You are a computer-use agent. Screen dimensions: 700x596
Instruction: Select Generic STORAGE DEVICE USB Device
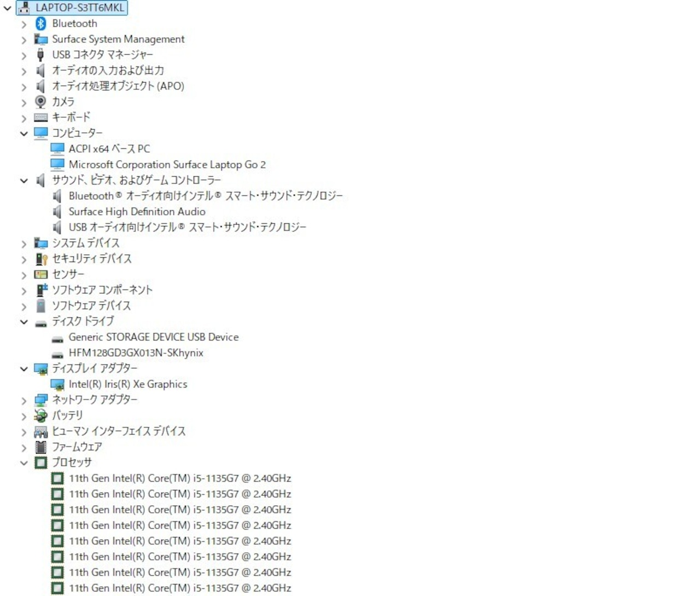pos(154,337)
